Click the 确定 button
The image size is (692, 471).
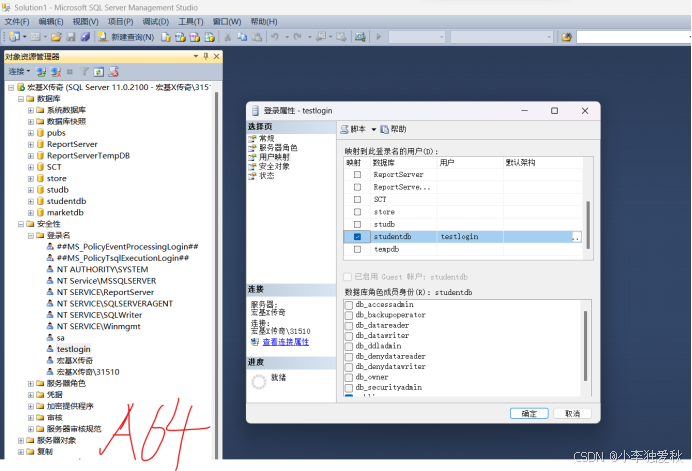pyautogui.click(x=529, y=414)
